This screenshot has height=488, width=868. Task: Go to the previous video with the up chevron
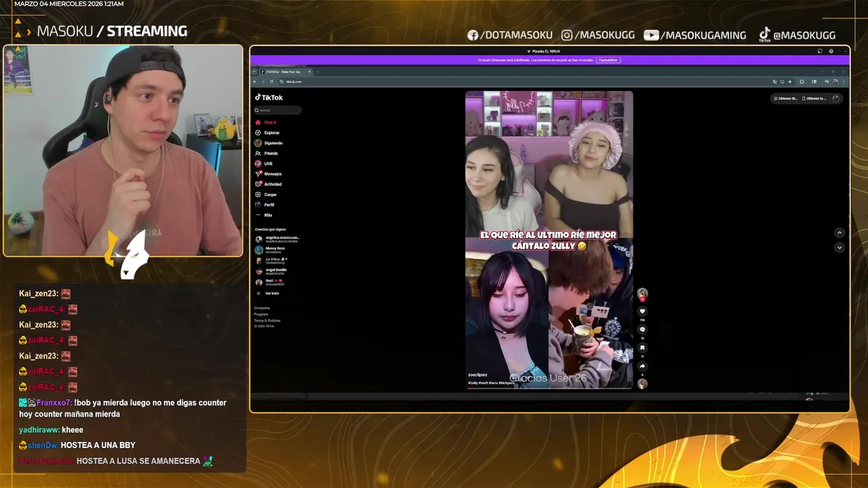click(839, 233)
